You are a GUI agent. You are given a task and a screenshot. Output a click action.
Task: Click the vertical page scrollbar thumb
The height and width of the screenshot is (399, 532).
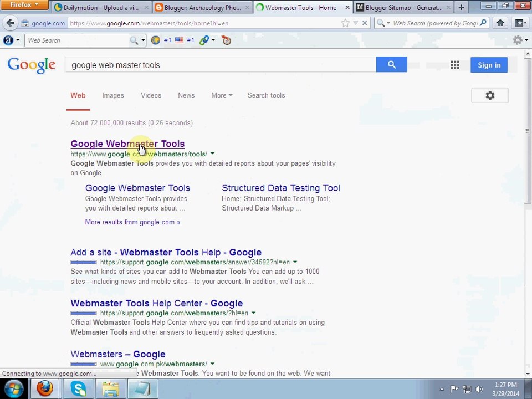(x=528, y=131)
